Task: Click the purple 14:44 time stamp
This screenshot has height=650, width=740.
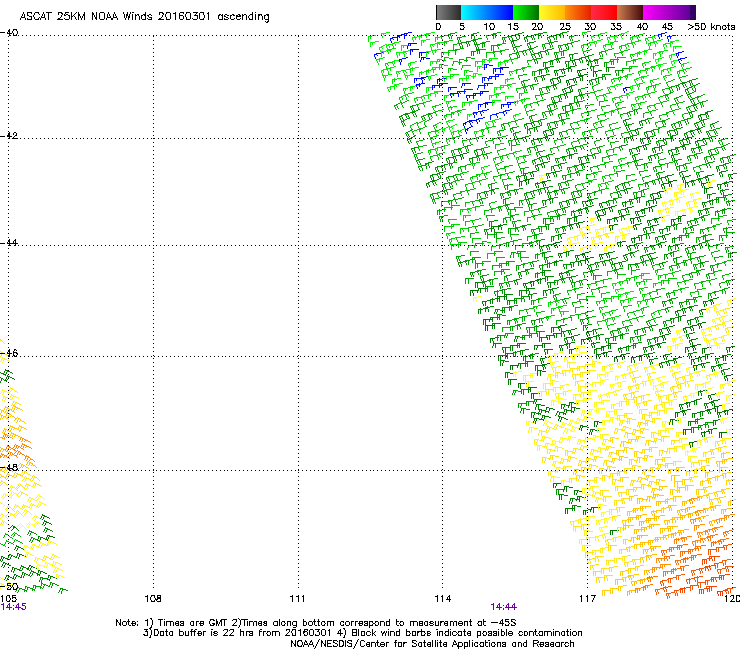Action: [504, 607]
